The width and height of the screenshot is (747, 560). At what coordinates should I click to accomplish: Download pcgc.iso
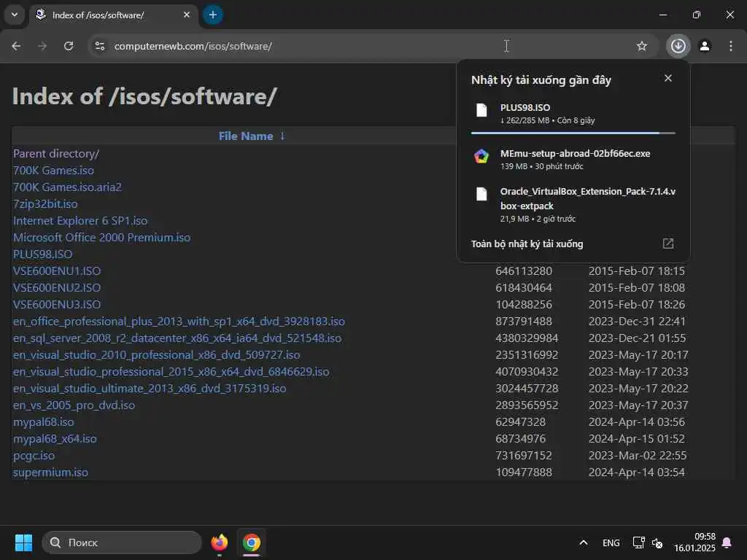click(34, 456)
